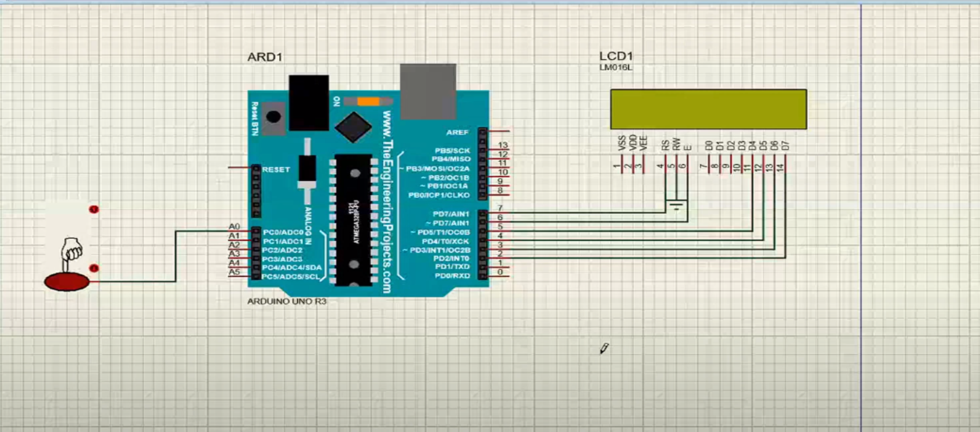
Task: Click the ATMEGA328P microcontroller chip
Action: point(354,219)
